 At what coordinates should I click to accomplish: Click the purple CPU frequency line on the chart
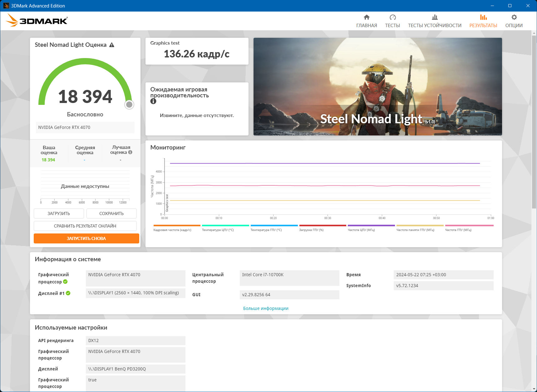pos(325,163)
